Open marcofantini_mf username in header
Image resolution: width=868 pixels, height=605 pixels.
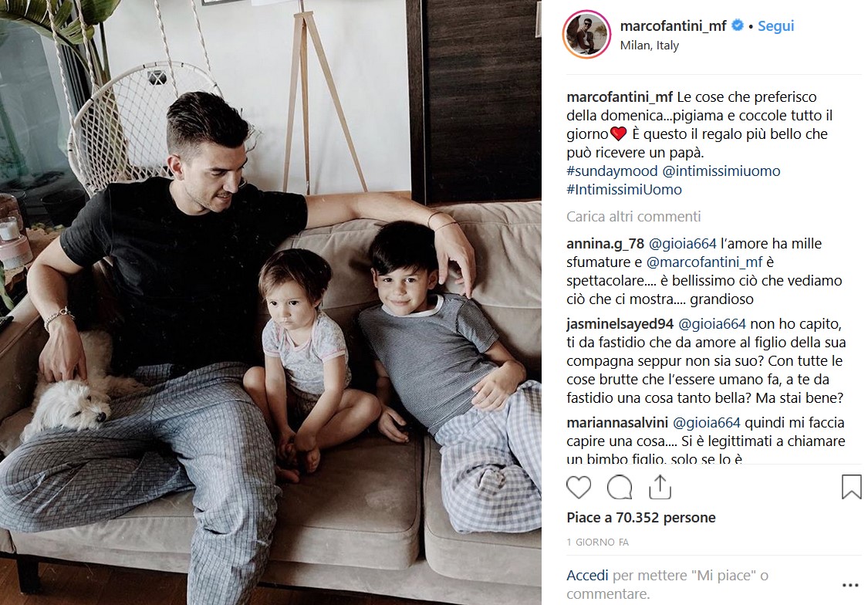pos(673,26)
